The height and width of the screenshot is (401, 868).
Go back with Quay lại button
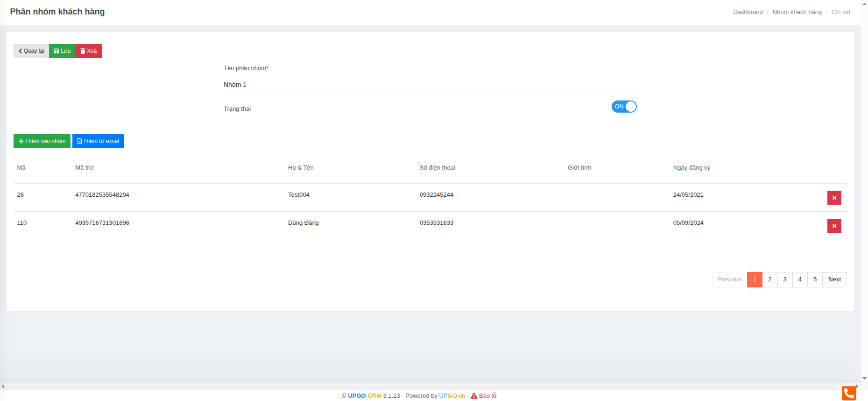point(31,51)
